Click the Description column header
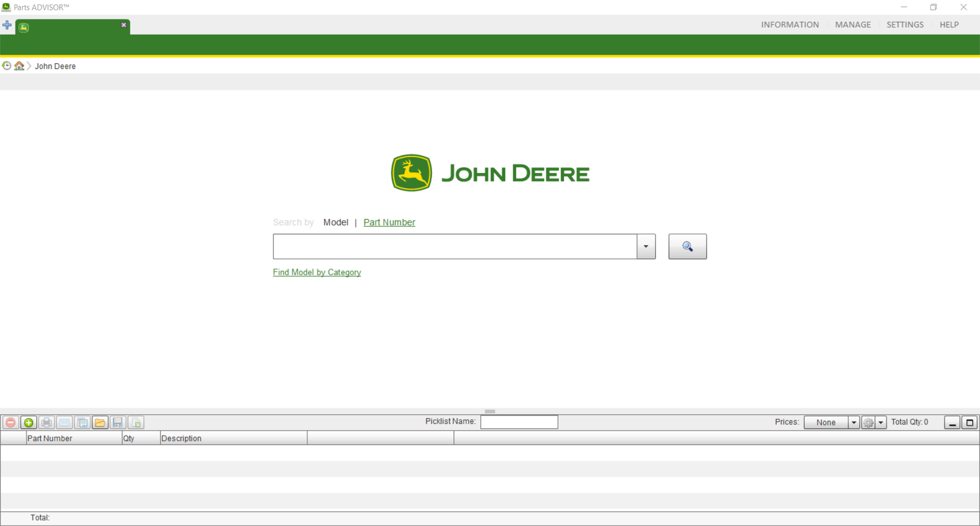This screenshot has width=980, height=526. tap(233, 438)
